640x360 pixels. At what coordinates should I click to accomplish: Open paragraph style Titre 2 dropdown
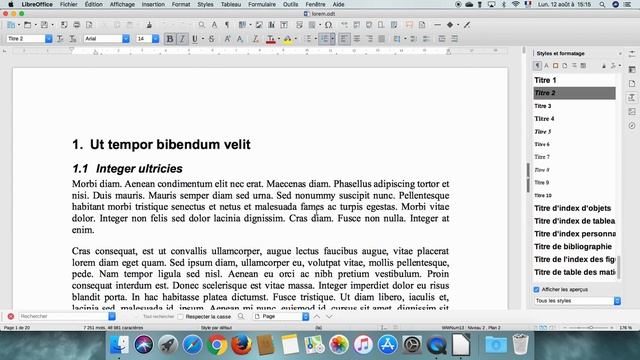(49, 39)
